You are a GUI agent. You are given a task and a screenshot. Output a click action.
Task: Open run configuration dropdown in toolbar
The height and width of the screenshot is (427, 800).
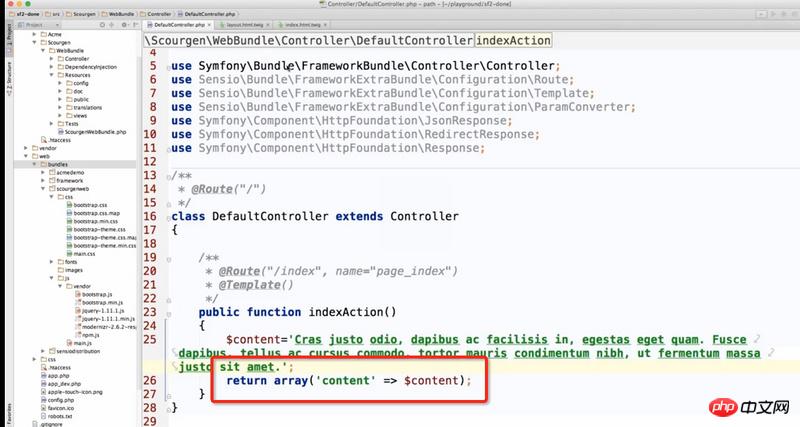pos(762,14)
